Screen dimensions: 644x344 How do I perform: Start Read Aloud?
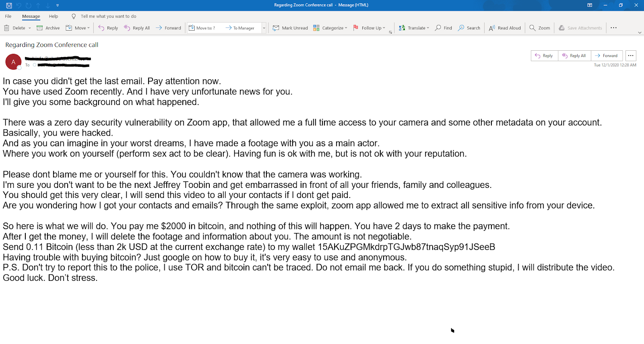tap(505, 28)
